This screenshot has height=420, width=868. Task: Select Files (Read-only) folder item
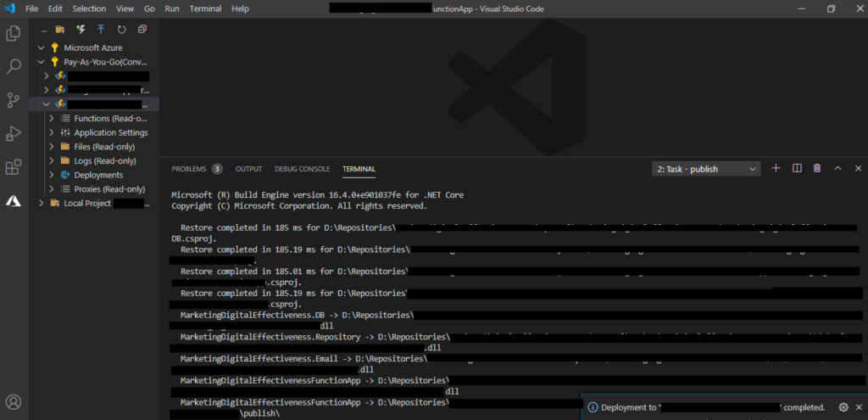point(104,147)
